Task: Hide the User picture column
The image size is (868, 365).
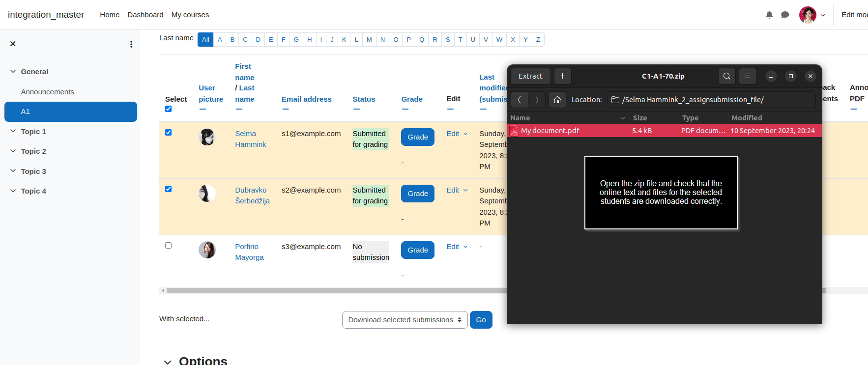Action: click(x=203, y=109)
